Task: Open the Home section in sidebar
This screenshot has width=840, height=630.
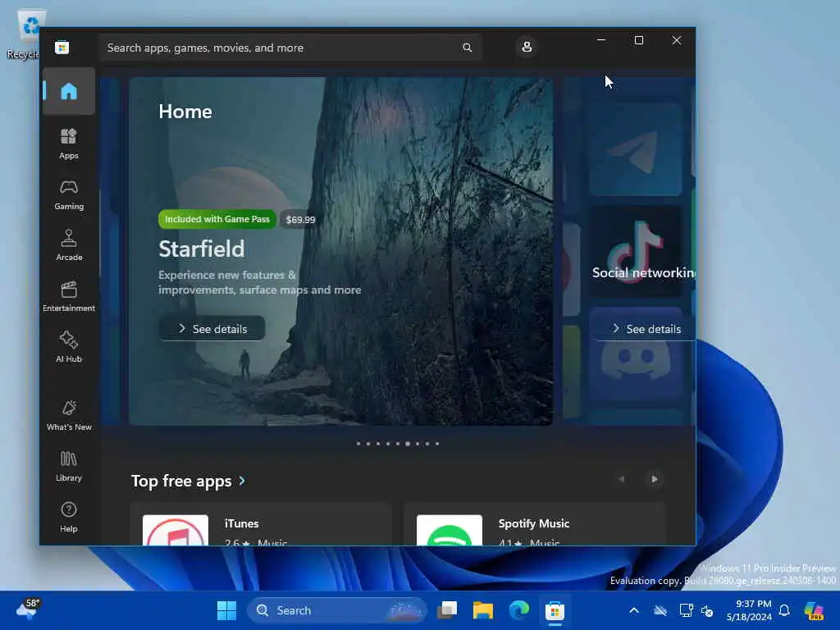Action: coord(69,91)
